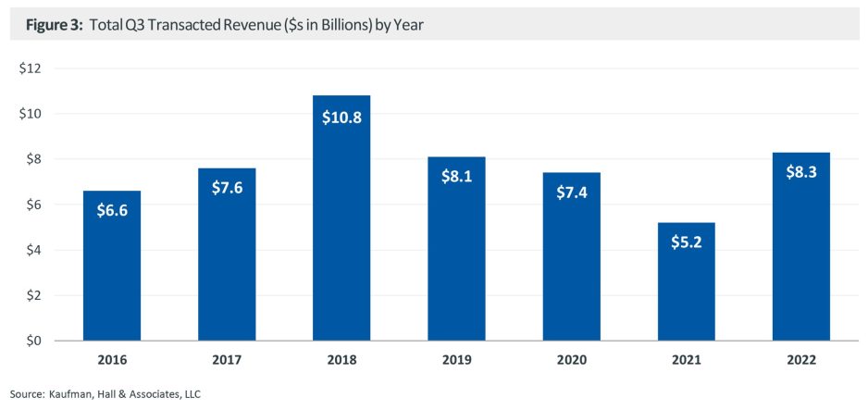
Task: Click the 2016 bar showing $6.6
Action: point(112,266)
